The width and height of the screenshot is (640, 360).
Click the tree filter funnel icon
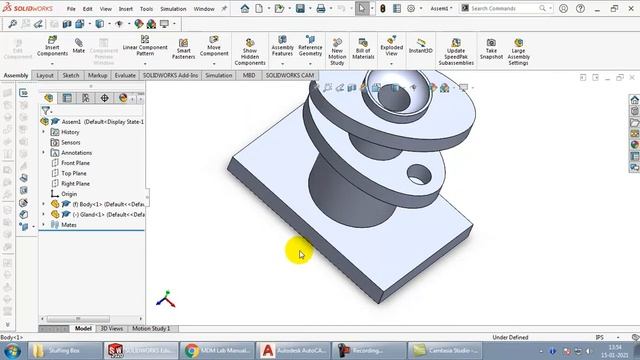(46, 111)
